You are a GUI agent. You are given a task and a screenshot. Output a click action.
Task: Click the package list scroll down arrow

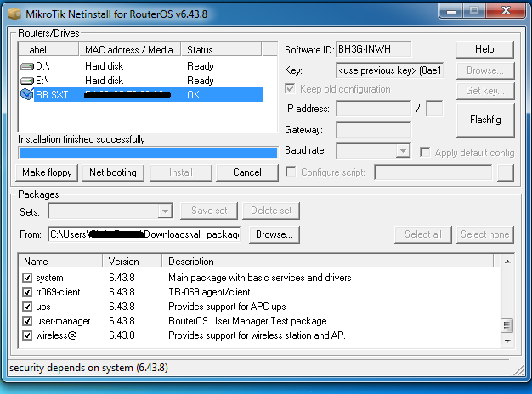[x=507, y=341]
